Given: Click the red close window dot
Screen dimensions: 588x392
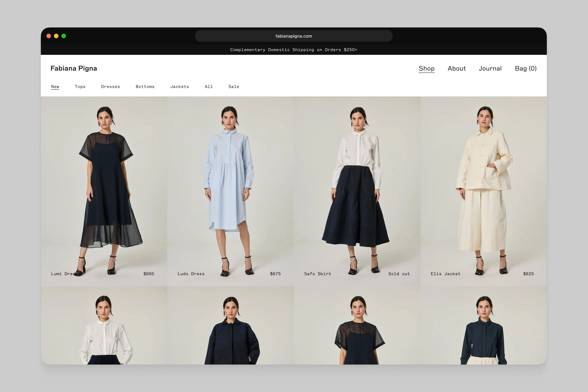Looking at the screenshot, I should pyautogui.click(x=49, y=36).
